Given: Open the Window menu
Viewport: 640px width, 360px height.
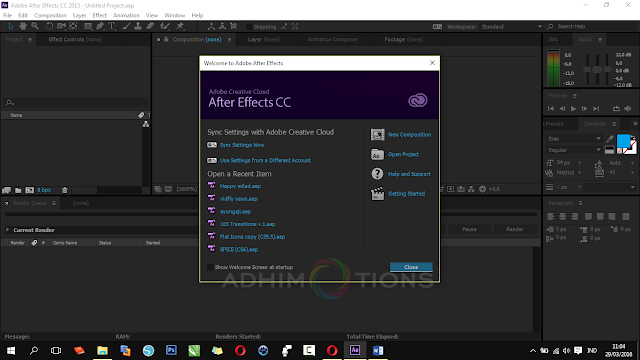Looking at the screenshot, I should [x=175, y=15].
